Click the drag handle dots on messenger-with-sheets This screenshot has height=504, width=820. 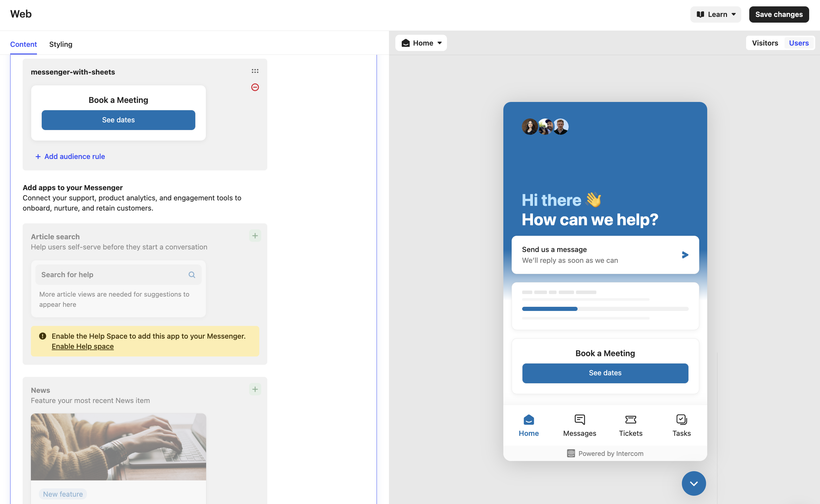[255, 71]
